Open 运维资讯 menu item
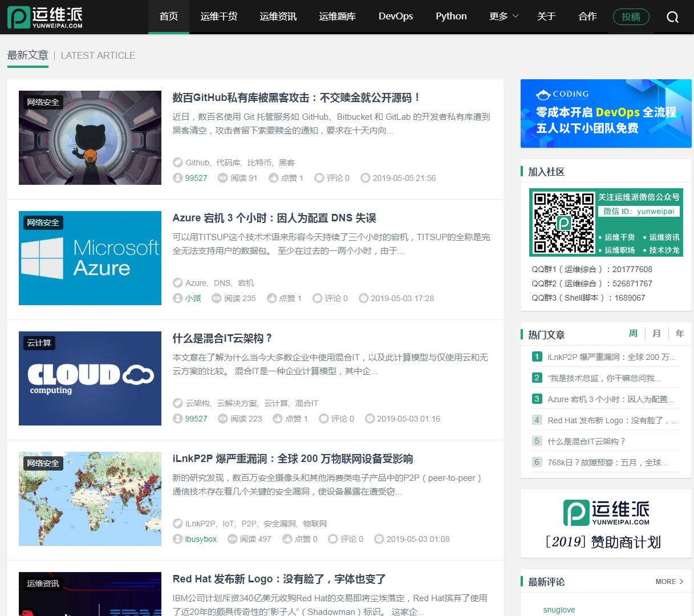This screenshot has width=694, height=616. coord(278,17)
